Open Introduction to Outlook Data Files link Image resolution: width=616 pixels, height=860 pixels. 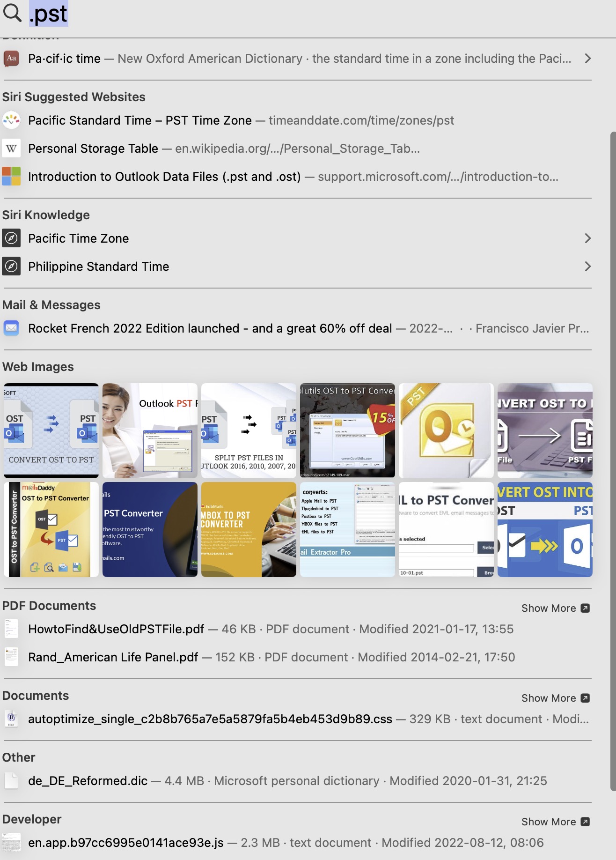pyautogui.click(x=297, y=177)
